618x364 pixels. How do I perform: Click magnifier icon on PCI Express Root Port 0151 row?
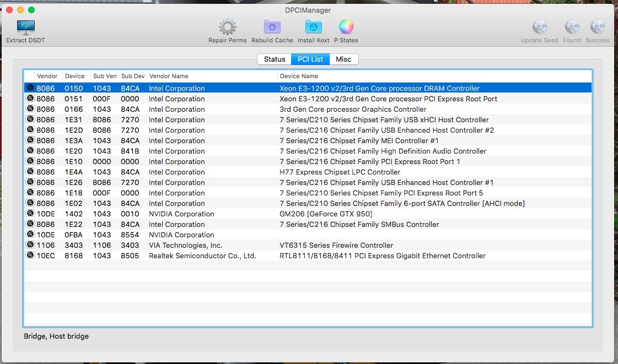point(30,99)
